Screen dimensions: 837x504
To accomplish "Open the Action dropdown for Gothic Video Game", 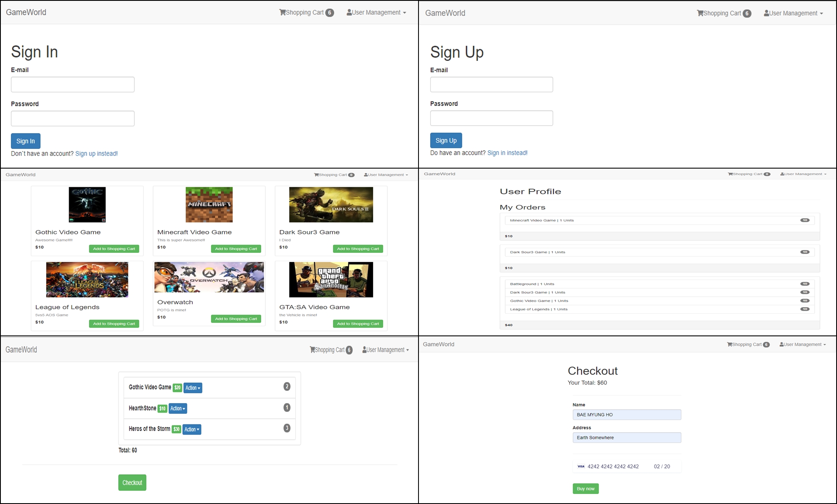I will (x=192, y=387).
